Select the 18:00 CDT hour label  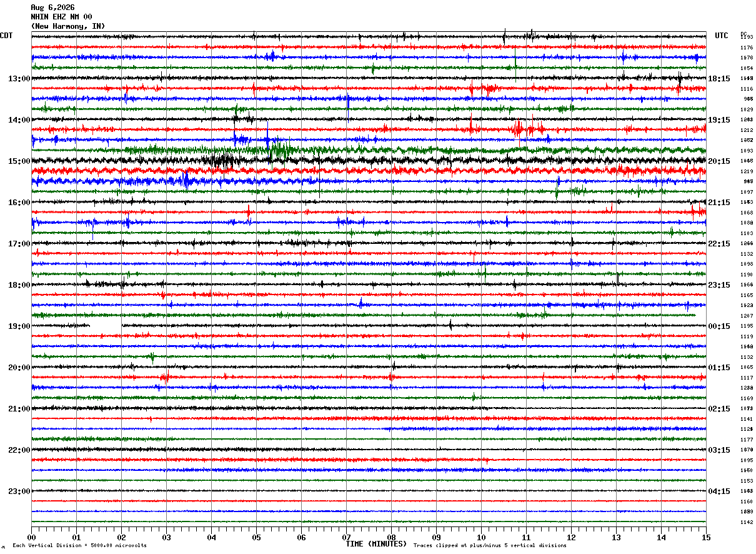click(x=19, y=285)
